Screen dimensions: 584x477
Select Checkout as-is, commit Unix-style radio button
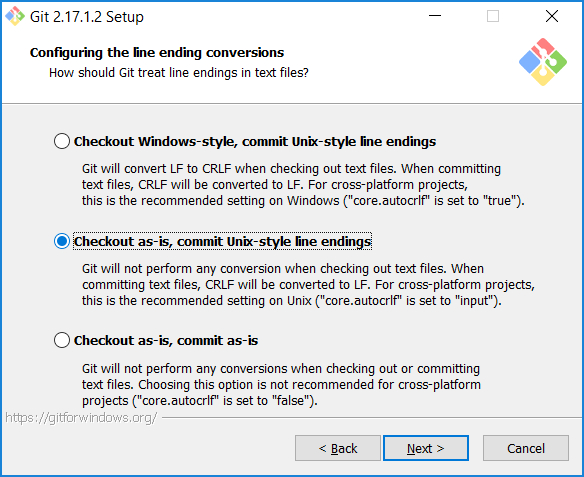coord(62,241)
